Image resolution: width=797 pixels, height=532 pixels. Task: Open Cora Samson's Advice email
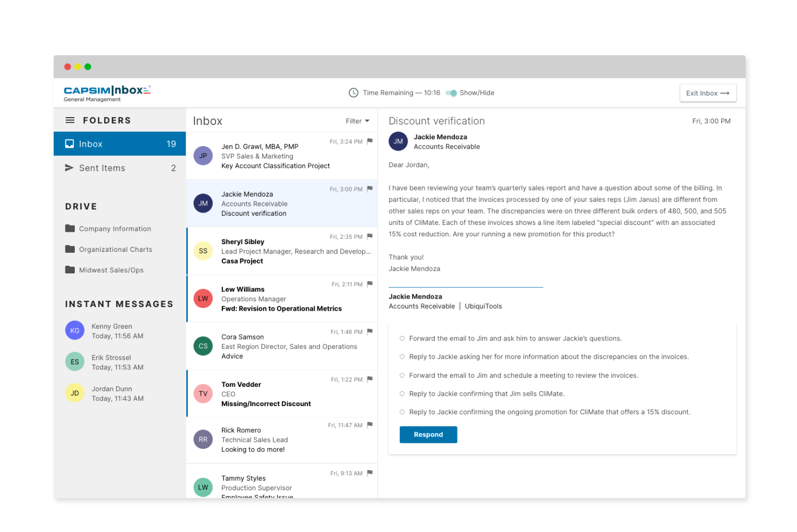(282, 346)
